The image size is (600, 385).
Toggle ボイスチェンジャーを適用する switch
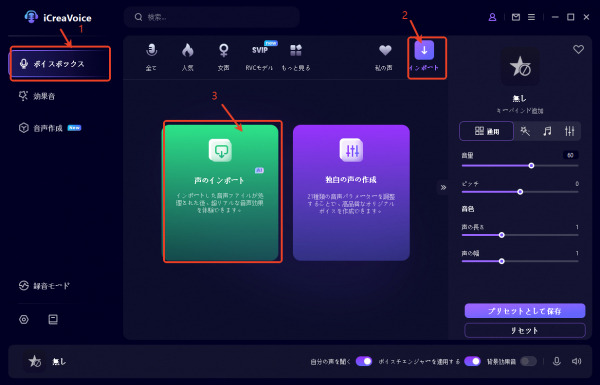(473, 361)
